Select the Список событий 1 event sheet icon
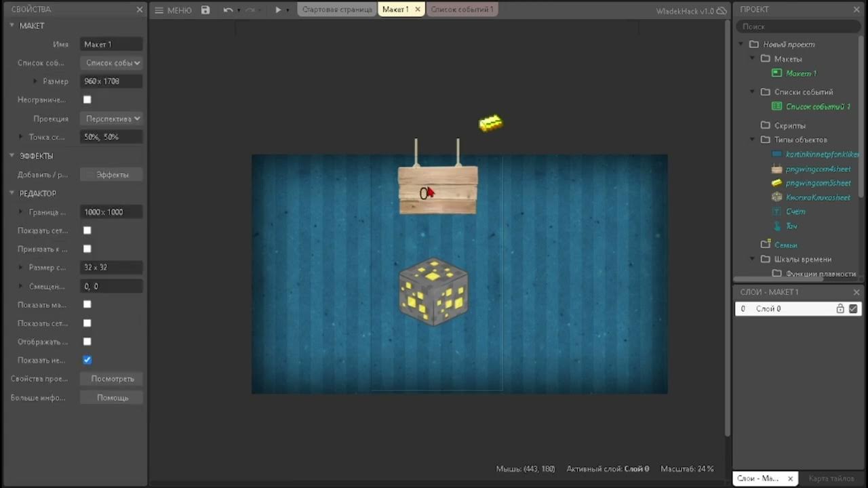Viewport: 868px width, 488px height. pos(777,106)
